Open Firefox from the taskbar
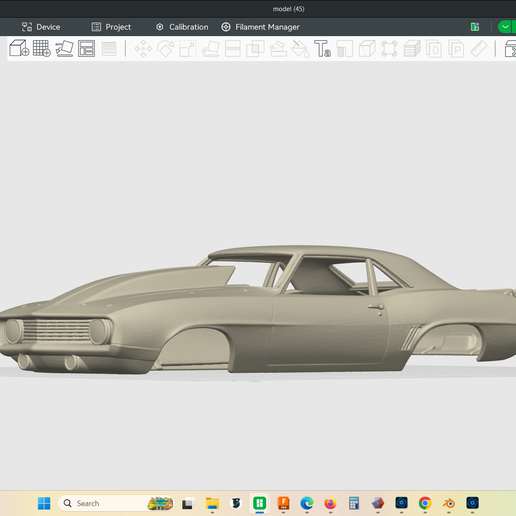The width and height of the screenshot is (516, 516). 330,503
